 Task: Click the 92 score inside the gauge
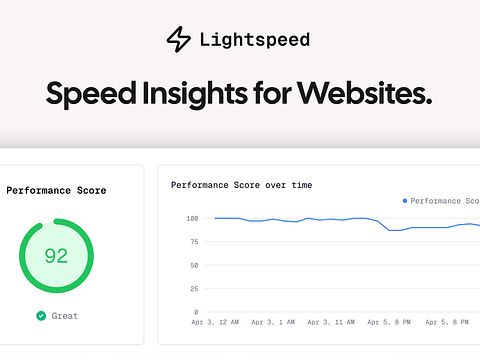tap(56, 256)
